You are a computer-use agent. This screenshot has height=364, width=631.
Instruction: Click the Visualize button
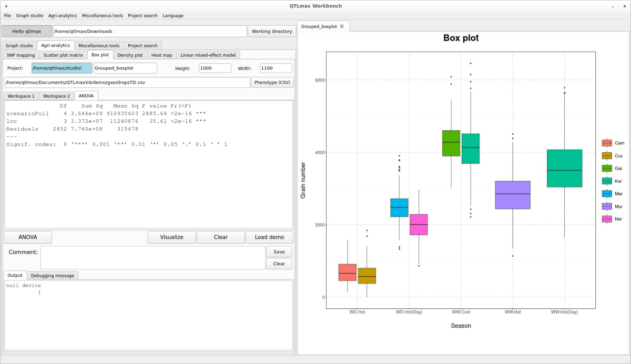click(x=171, y=237)
